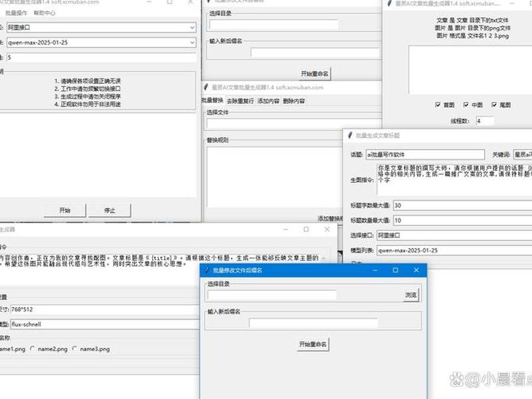532x399 pixels.
Task: Click 输入新后缀名 field in top-middle window
Action: click(315, 53)
